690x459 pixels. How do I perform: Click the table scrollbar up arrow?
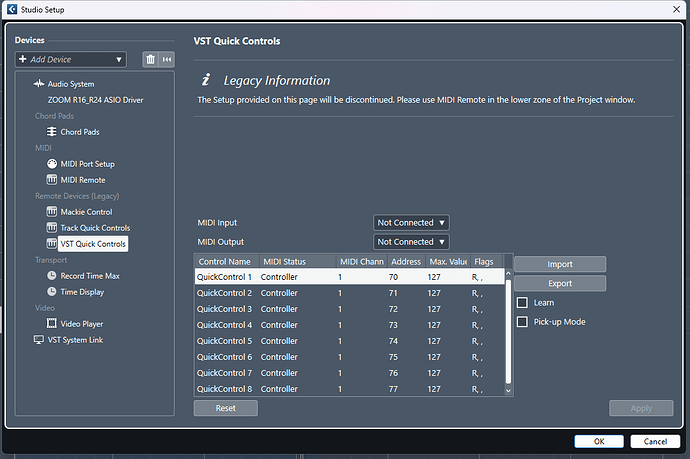tap(508, 273)
